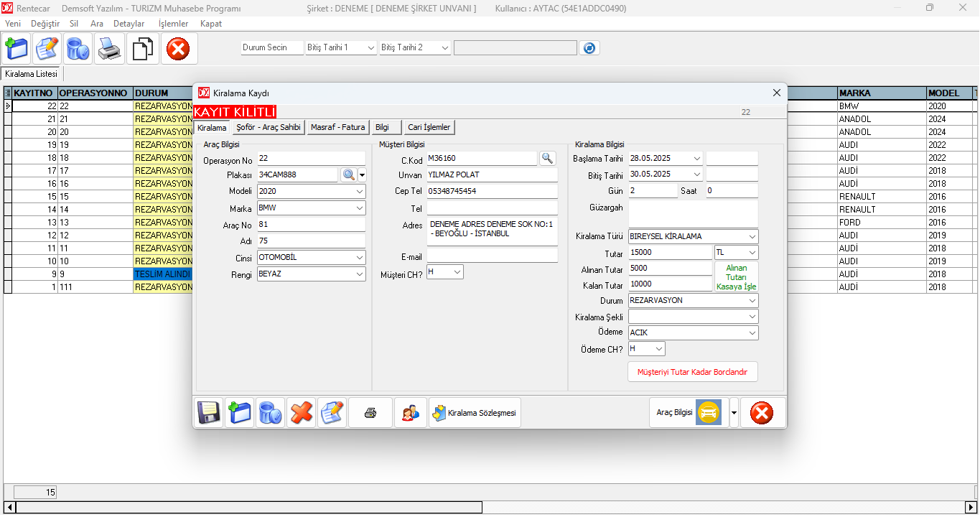Screen dimensions: 980x517
Task: Expand the Durum dropdown showing REZARVASYON
Action: [752, 301]
